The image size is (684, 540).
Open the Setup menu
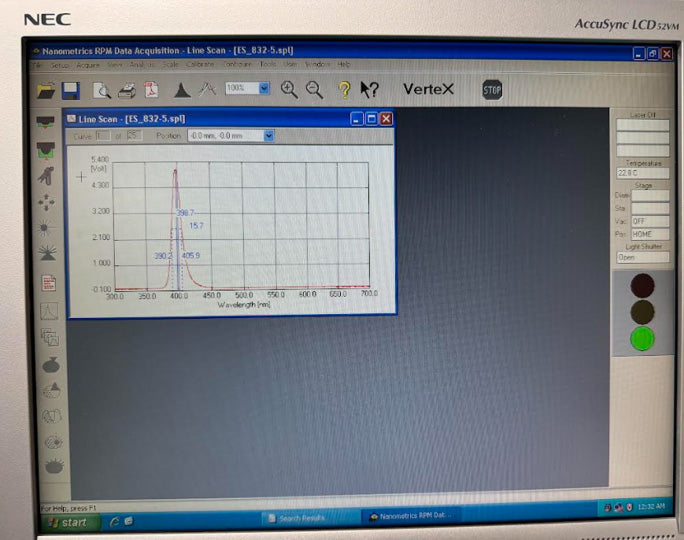tap(60, 65)
